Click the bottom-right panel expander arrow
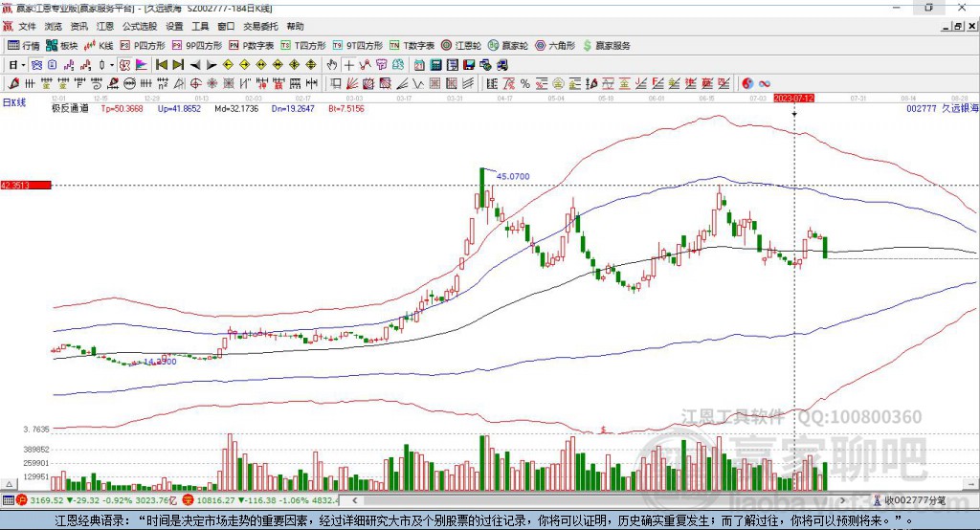The height and width of the screenshot is (530, 980). tap(972, 484)
